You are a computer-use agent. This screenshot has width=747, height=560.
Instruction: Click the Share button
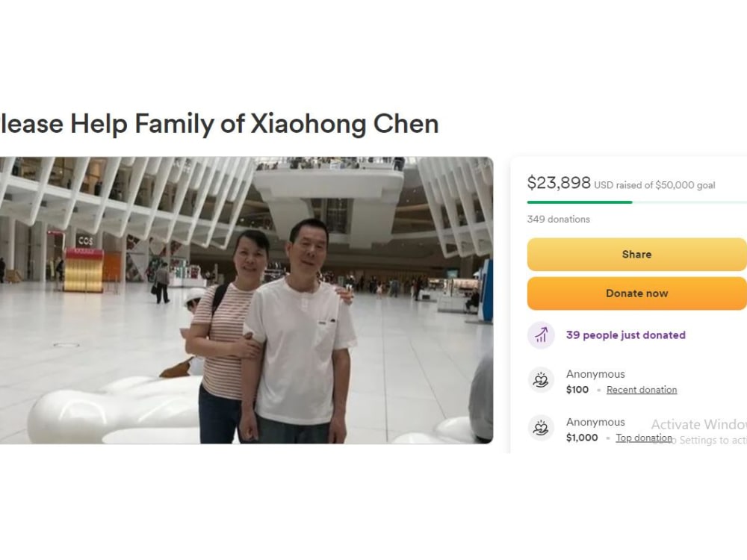[637, 255]
